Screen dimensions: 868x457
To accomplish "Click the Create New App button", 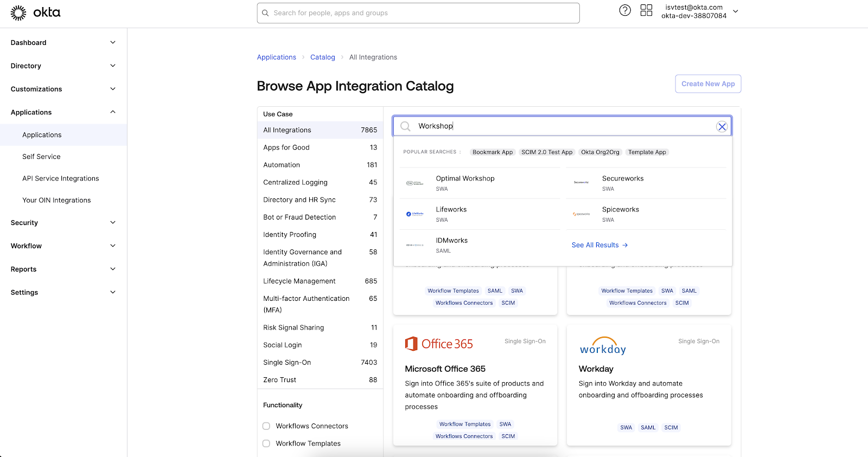I will pos(708,84).
